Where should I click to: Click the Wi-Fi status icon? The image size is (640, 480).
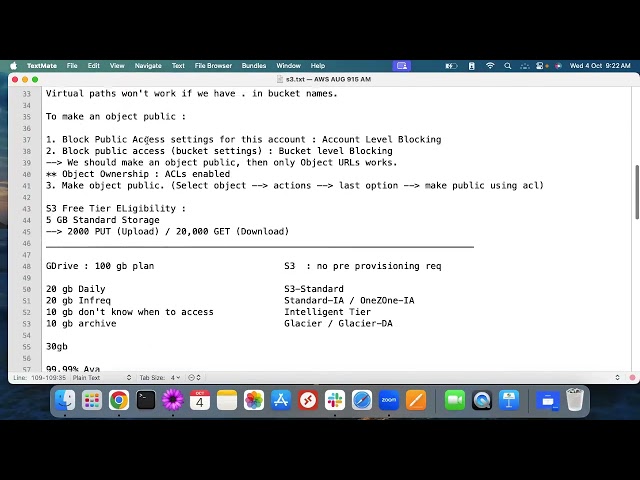490,66
